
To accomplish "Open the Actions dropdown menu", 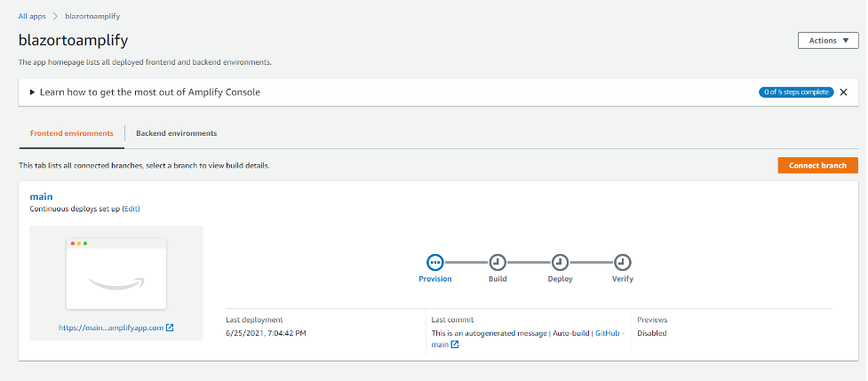I will click(828, 40).
